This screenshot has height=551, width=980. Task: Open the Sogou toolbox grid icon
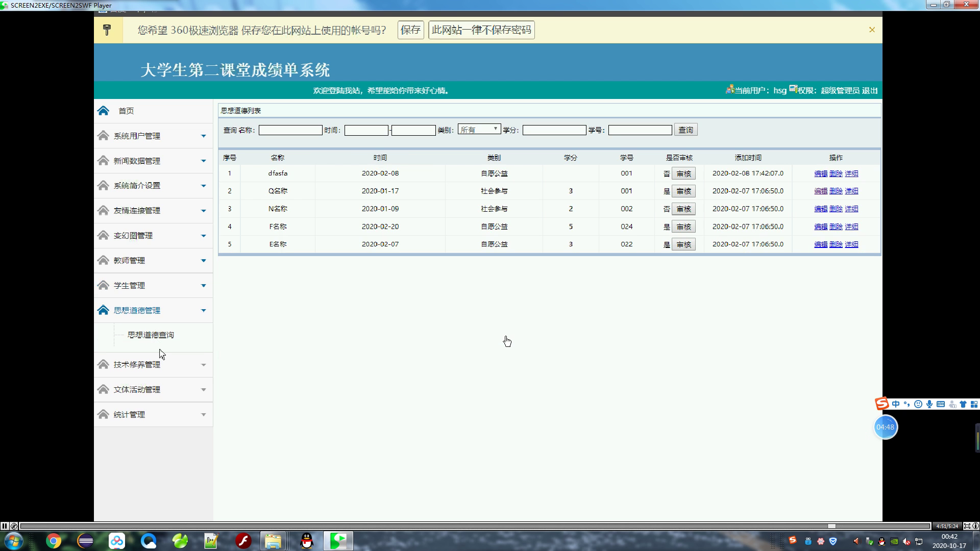(x=974, y=404)
